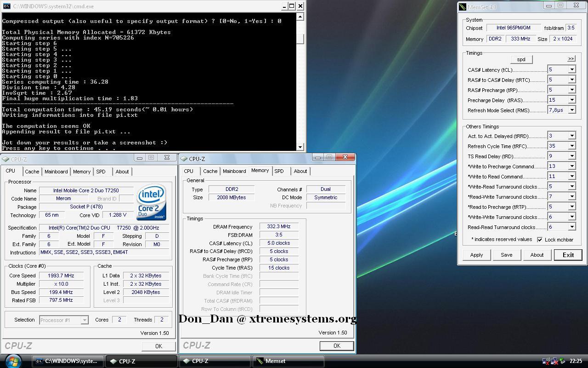Image resolution: width=588 pixels, height=368 pixels.
Task: Click the Level 2 cache value 2048 KBytes
Action: [x=145, y=292]
